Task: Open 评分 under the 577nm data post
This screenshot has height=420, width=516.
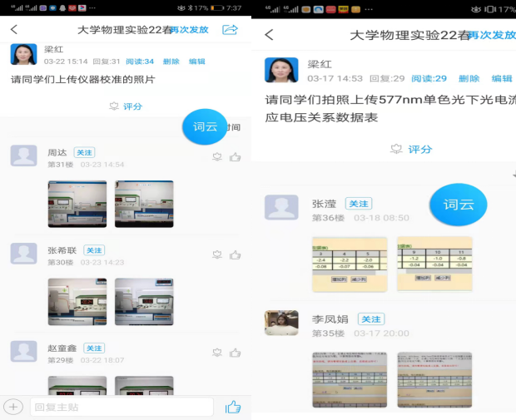Action: (x=411, y=149)
